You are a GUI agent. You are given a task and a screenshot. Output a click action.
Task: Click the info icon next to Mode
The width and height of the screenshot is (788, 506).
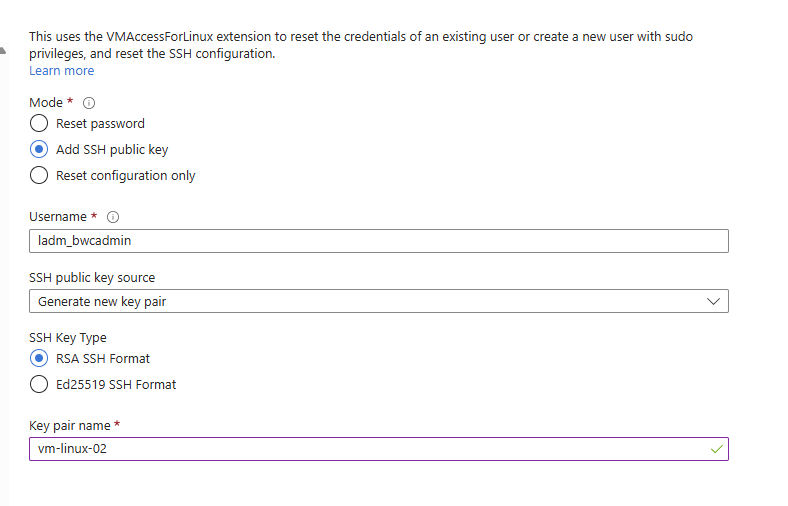[88, 103]
